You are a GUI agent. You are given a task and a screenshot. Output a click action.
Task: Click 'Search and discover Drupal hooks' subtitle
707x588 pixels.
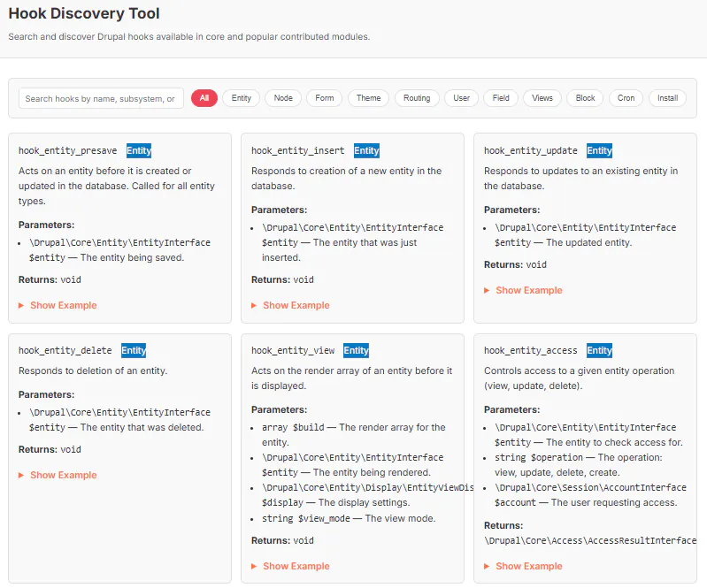click(189, 36)
